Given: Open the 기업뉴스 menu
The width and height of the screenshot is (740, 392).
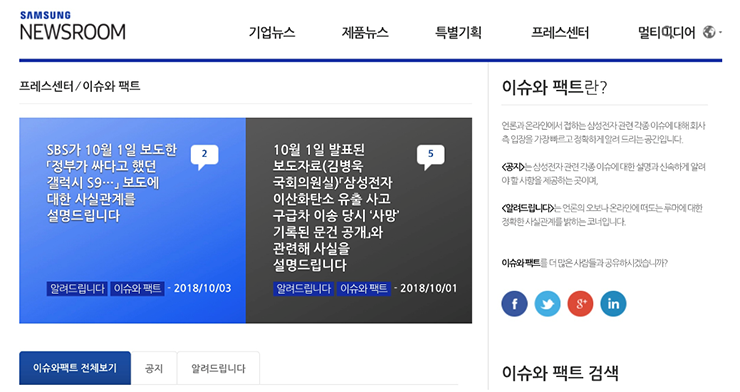Looking at the screenshot, I should (x=272, y=33).
